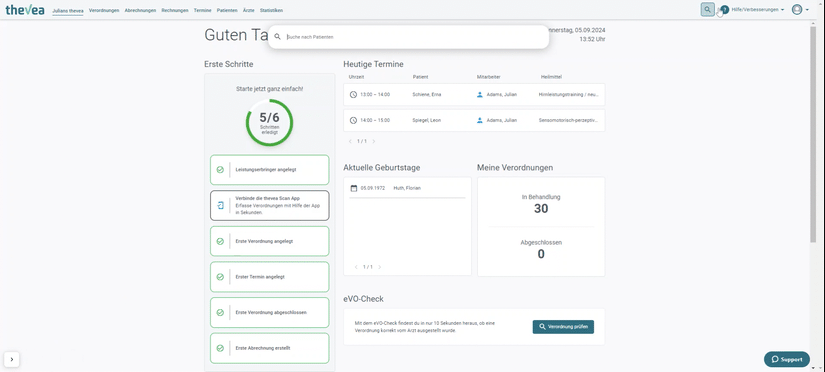Go to next page of Aktuelle Geburtstage

point(380,267)
